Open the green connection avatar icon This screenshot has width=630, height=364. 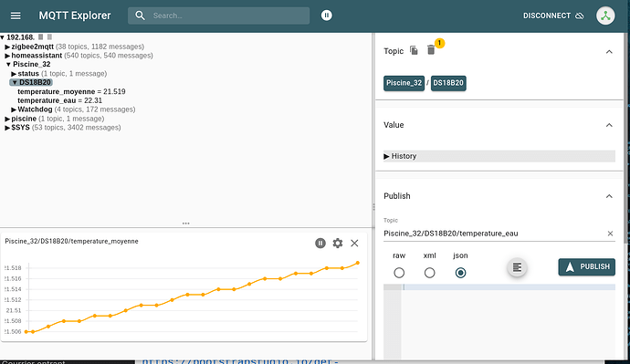click(x=605, y=16)
